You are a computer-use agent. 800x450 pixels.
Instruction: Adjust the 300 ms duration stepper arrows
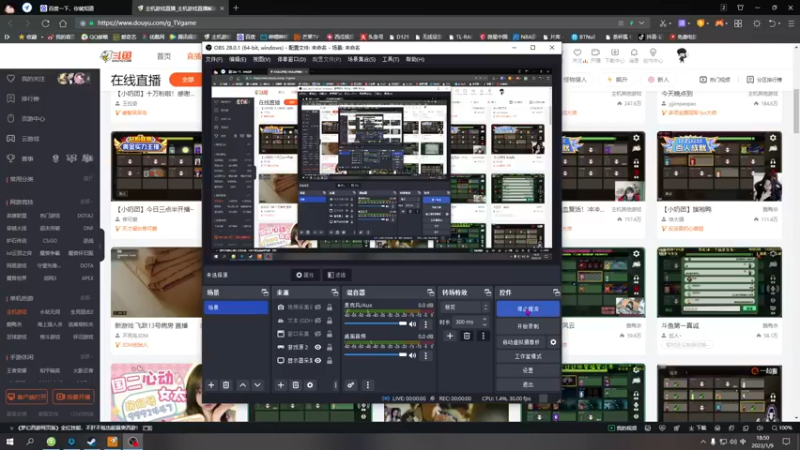point(485,322)
